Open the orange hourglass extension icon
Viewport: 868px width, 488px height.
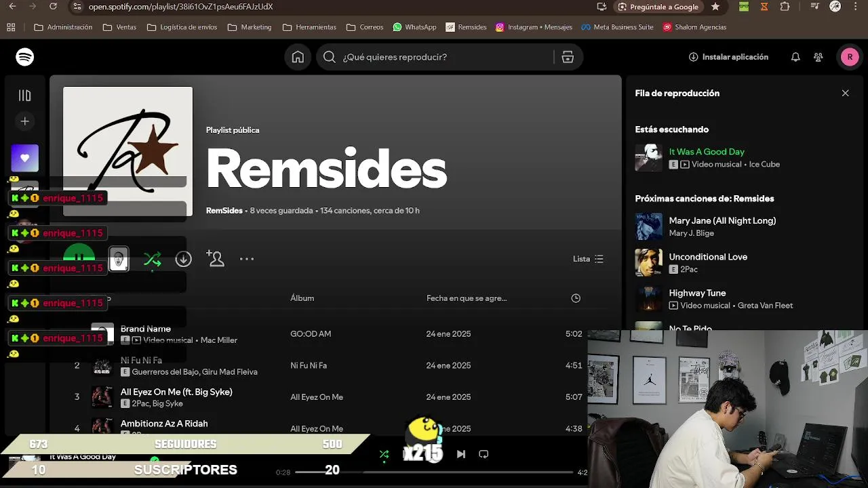tap(764, 7)
